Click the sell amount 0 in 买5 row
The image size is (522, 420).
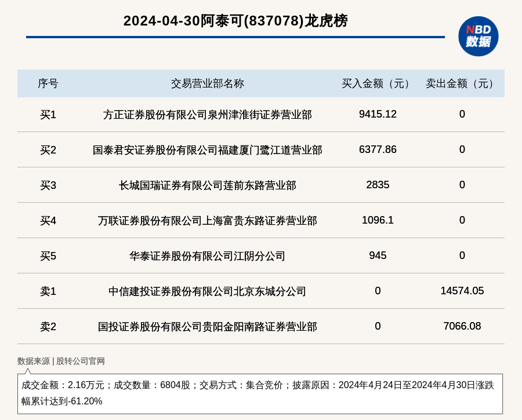point(462,255)
